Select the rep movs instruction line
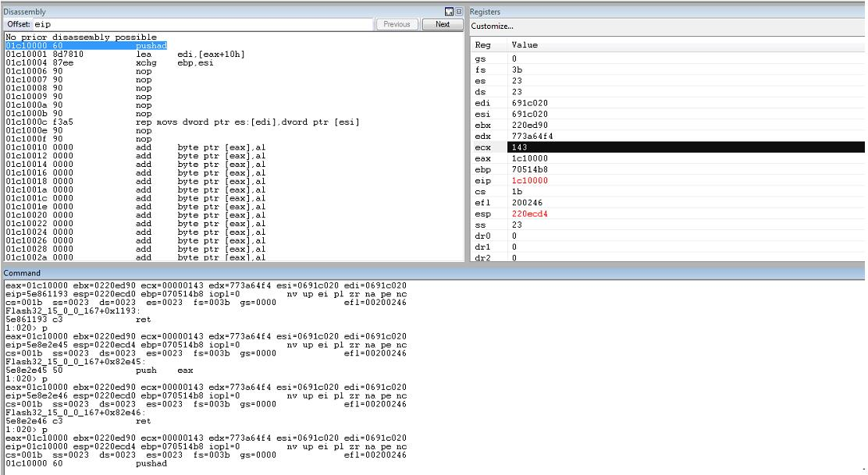Screen dimensions: 868x475 click(183, 122)
